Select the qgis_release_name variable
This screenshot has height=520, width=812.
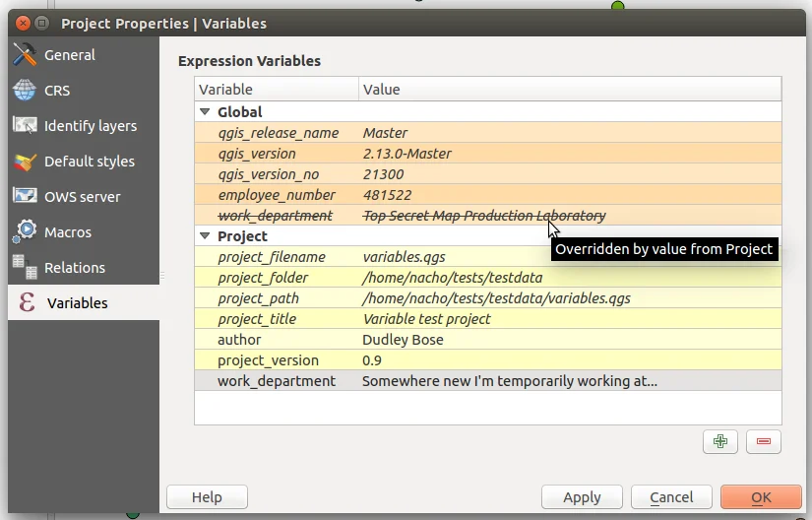279,133
